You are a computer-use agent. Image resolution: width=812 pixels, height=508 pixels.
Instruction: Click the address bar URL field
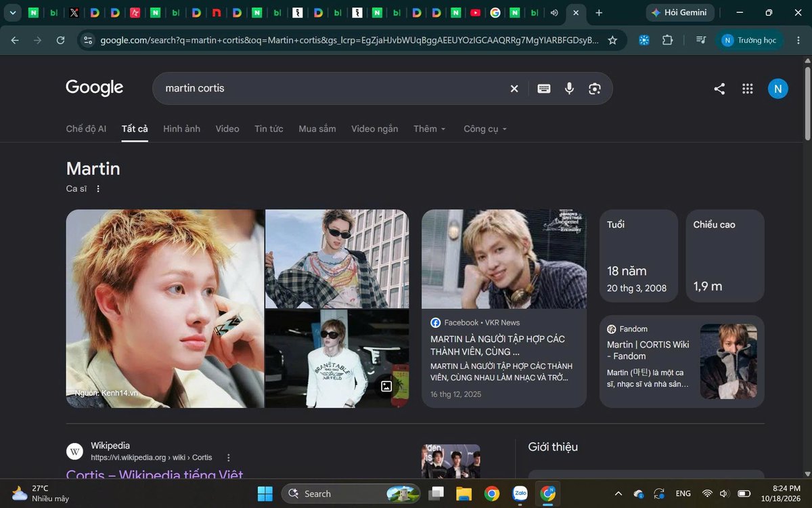click(x=349, y=41)
